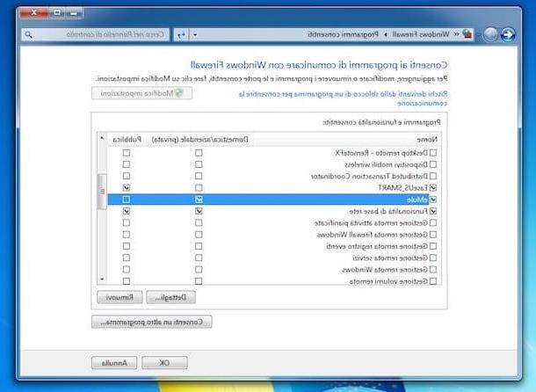The image size is (536, 392).
Task: Uncheck the EaseUS_SMART name checkbox
Action: [433, 187]
